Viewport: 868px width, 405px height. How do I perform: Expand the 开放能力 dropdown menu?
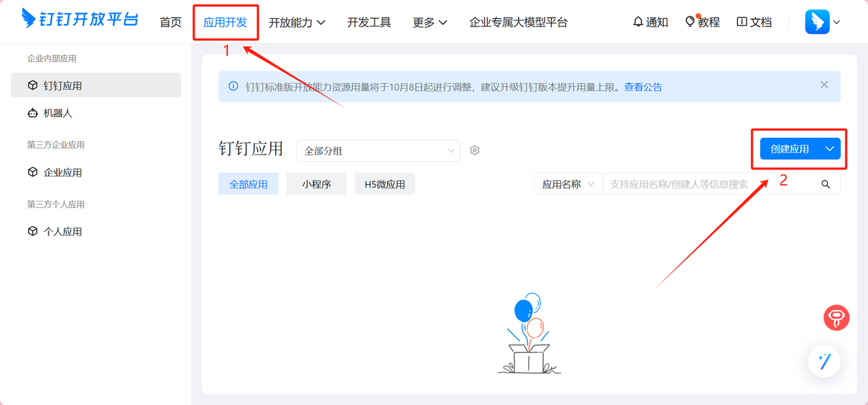(297, 22)
